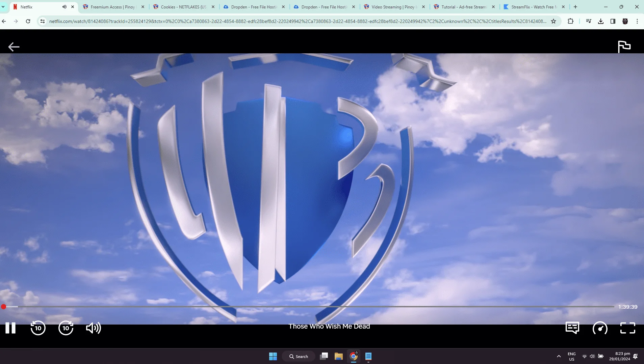Click the remaining time 1:39:39
644x364 pixels.
628,307
